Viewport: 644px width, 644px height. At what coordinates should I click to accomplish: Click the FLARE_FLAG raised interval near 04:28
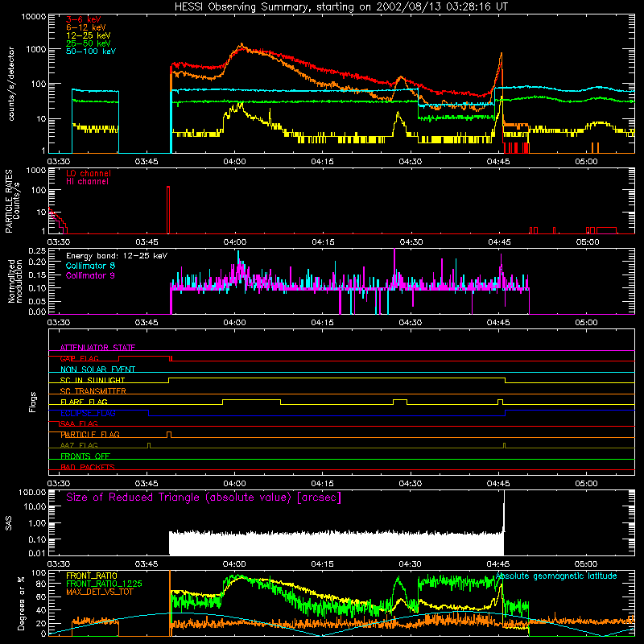[x=400, y=400]
